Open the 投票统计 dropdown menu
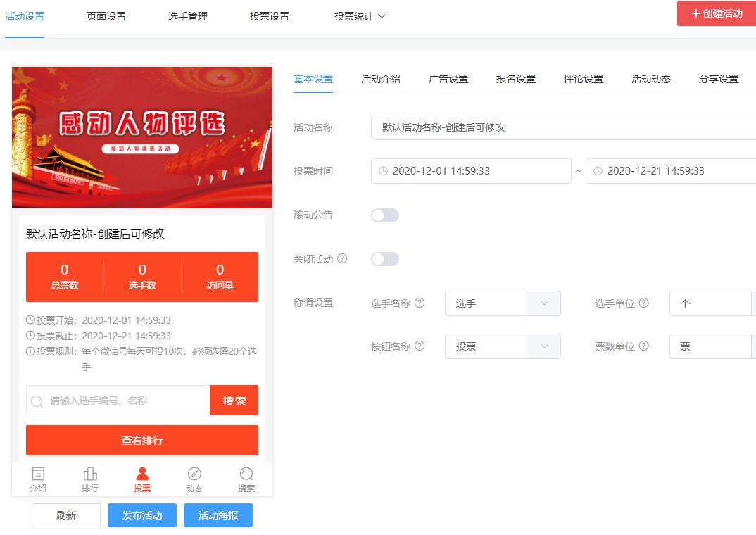Viewport: 756px width, 535px height. [x=360, y=15]
